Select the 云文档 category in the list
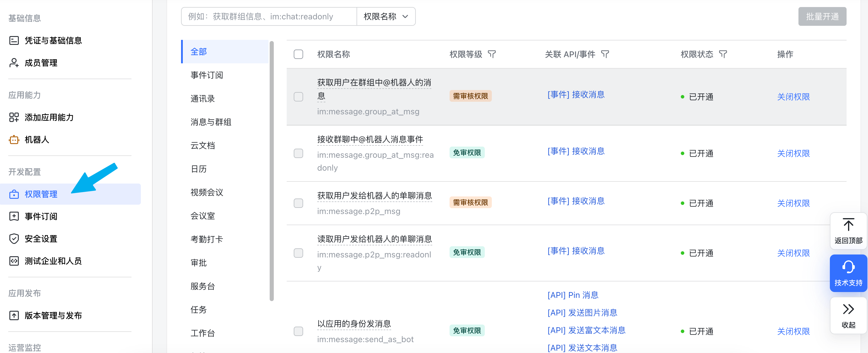Screen dimensions: 868x353 click(203, 145)
